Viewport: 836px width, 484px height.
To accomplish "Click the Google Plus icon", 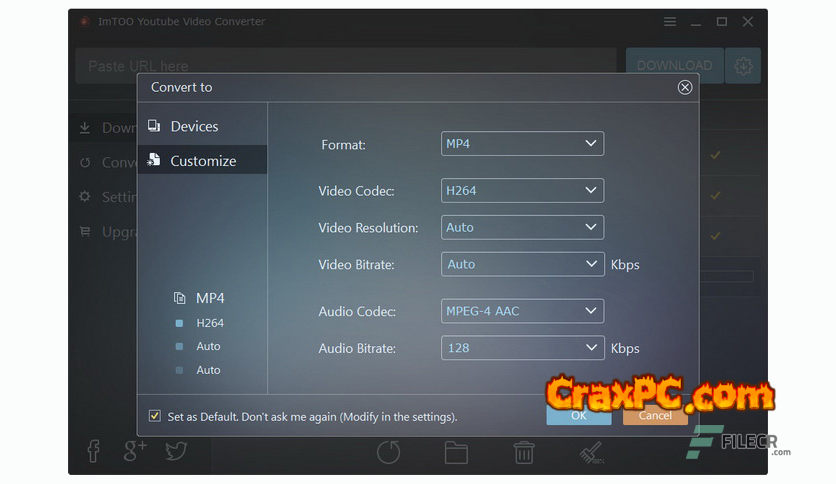I will (135, 451).
